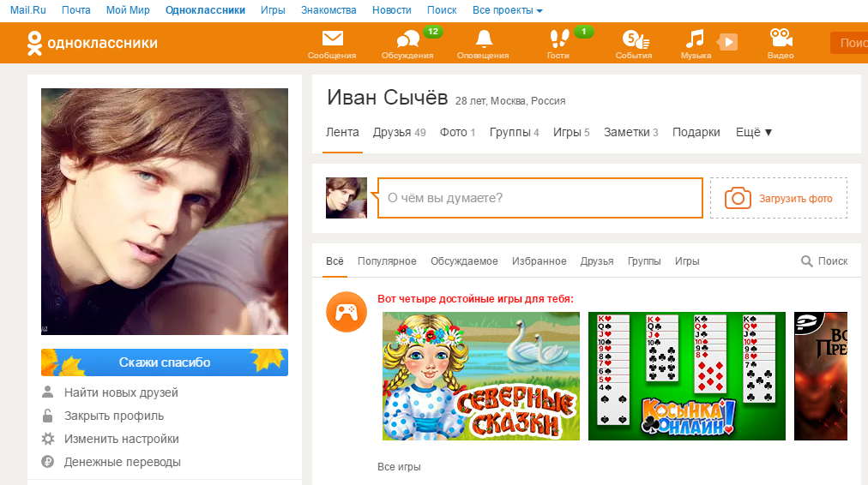
Task: Click the Мой Мир link
Action: (128, 10)
